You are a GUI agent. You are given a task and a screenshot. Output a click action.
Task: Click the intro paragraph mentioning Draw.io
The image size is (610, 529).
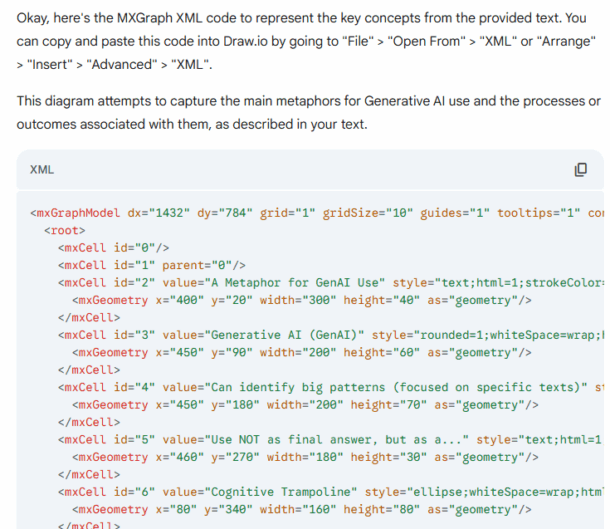pyautogui.click(x=306, y=41)
